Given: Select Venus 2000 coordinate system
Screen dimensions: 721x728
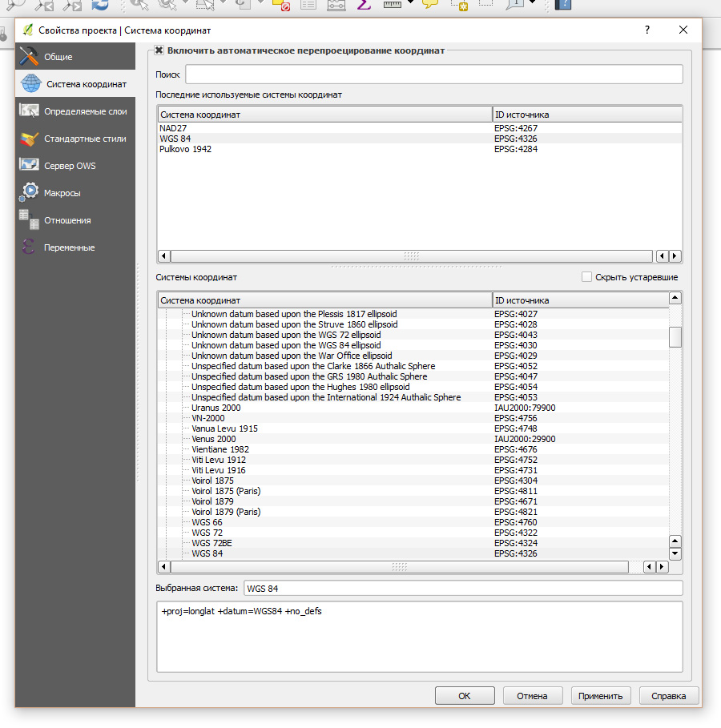Looking at the screenshot, I should (413, 439).
